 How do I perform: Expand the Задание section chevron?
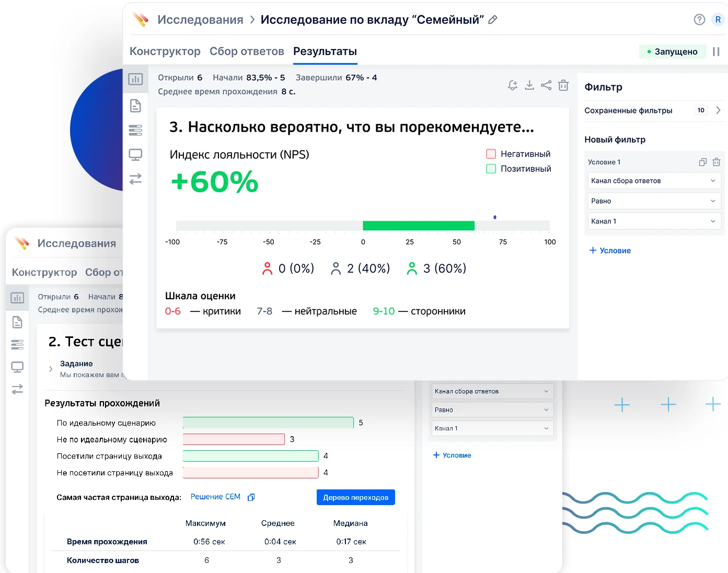point(51,369)
